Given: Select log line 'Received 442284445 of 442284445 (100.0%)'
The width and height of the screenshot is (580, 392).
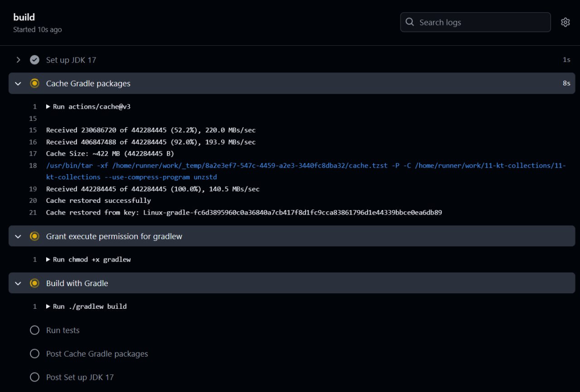Looking at the screenshot, I should 153,189.
